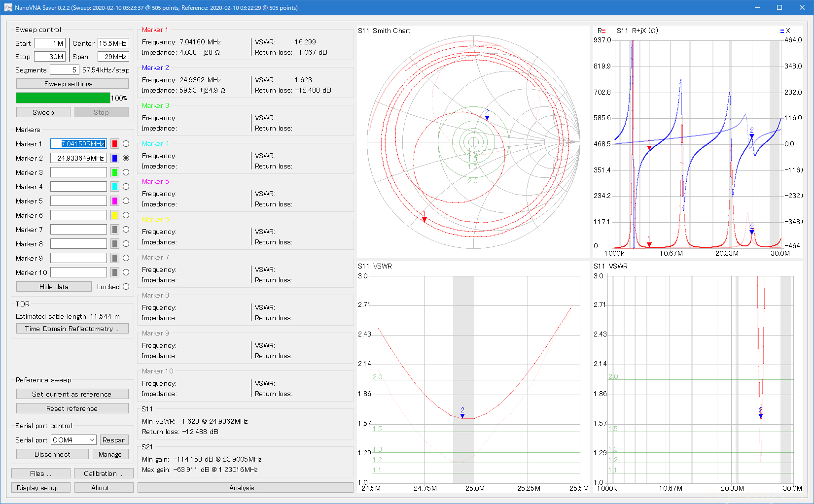Image resolution: width=814 pixels, height=504 pixels.
Task: Click Estimated cable length text
Action: (68, 316)
